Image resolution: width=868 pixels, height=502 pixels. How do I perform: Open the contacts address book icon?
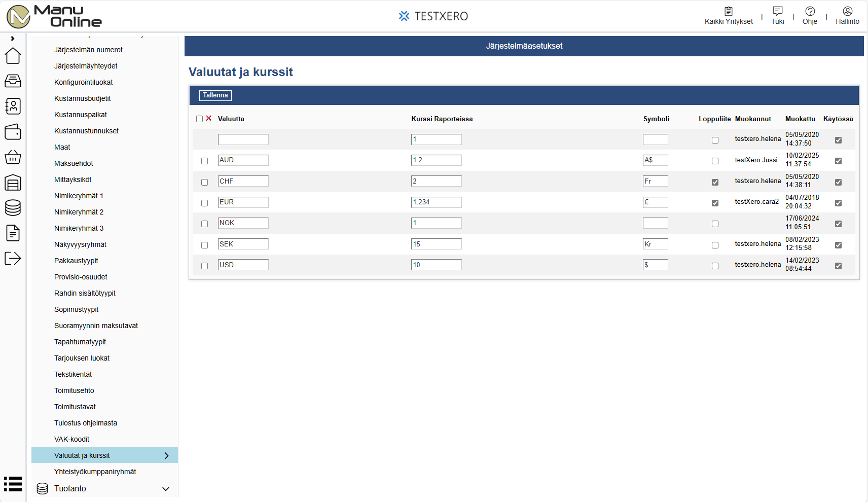[13, 106]
